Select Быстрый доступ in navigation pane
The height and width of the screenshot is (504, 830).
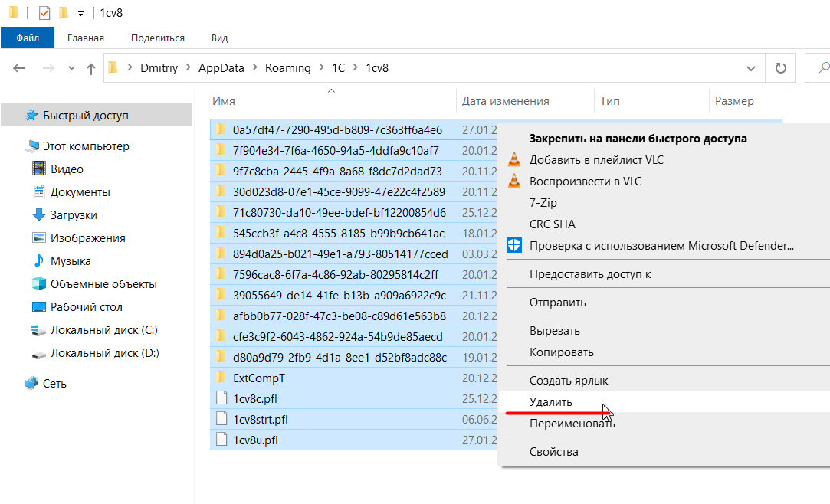[97, 116]
